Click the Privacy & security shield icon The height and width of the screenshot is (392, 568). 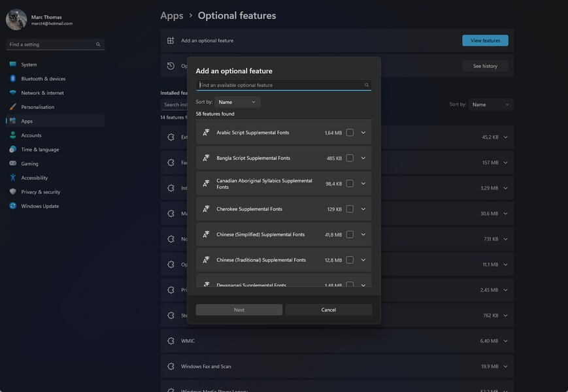12,191
